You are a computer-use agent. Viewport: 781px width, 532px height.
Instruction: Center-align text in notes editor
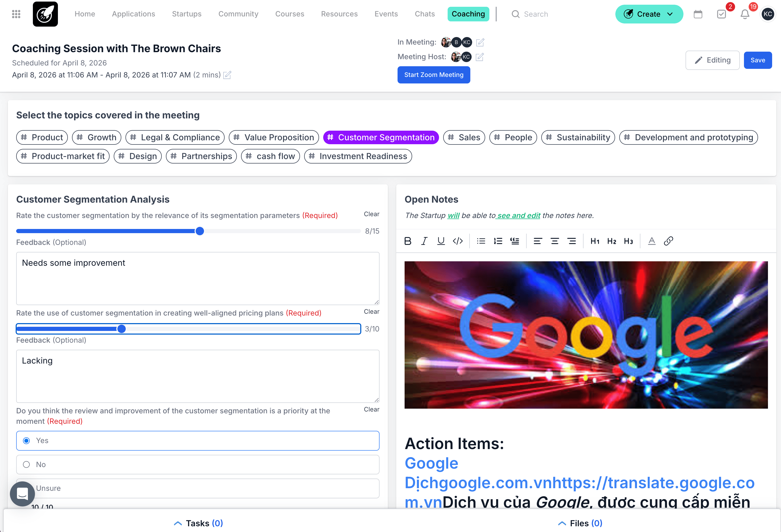tap(555, 241)
